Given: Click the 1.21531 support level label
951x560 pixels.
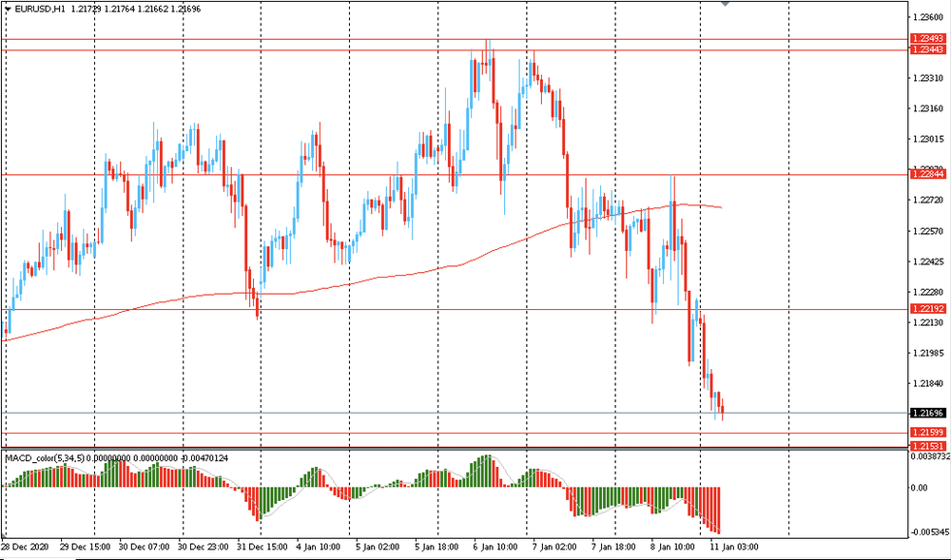Looking at the screenshot, I should (927, 445).
